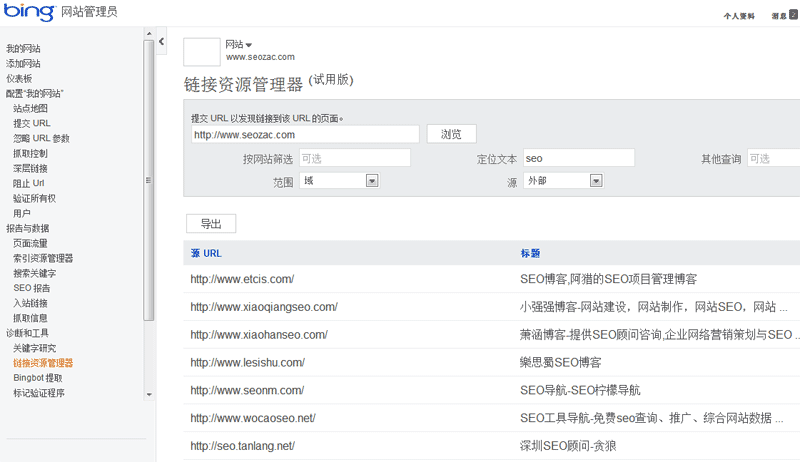Open the http://www.etcis.com/ link
Viewport: 800px width, 462px height.
242,279
